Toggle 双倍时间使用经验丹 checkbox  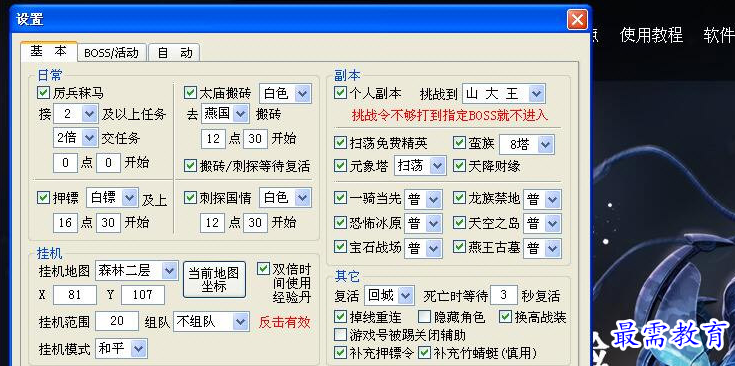(264, 269)
